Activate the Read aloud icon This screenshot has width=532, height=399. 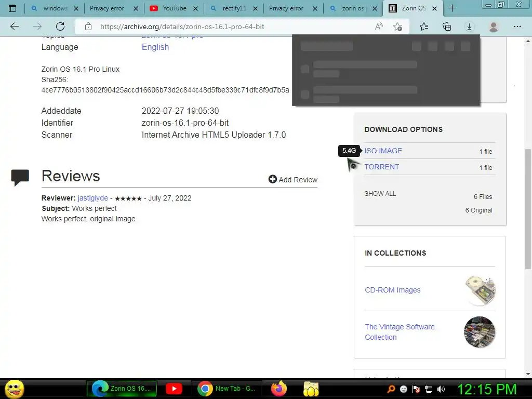[x=379, y=26]
